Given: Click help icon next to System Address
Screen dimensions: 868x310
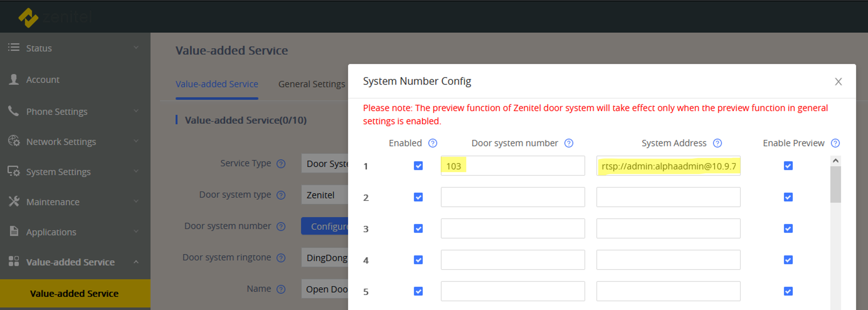Looking at the screenshot, I should point(717,143).
